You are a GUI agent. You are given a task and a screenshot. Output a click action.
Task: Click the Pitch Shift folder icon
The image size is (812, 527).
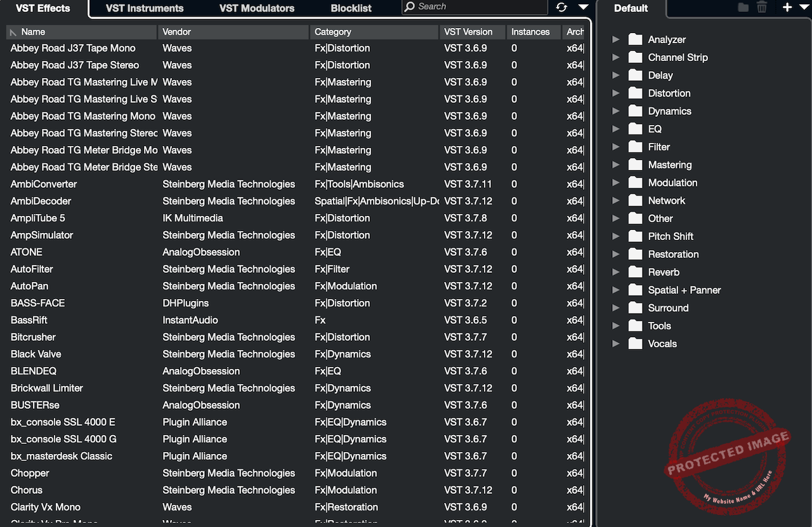[x=636, y=236]
